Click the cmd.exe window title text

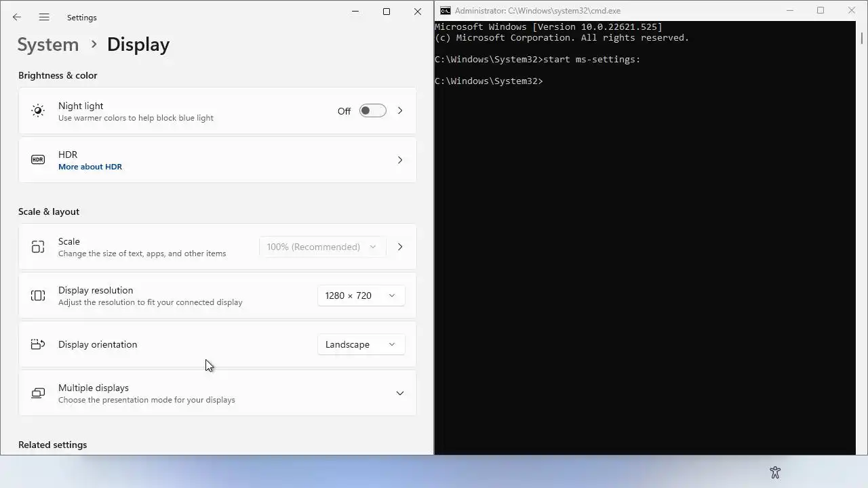click(x=538, y=11)
